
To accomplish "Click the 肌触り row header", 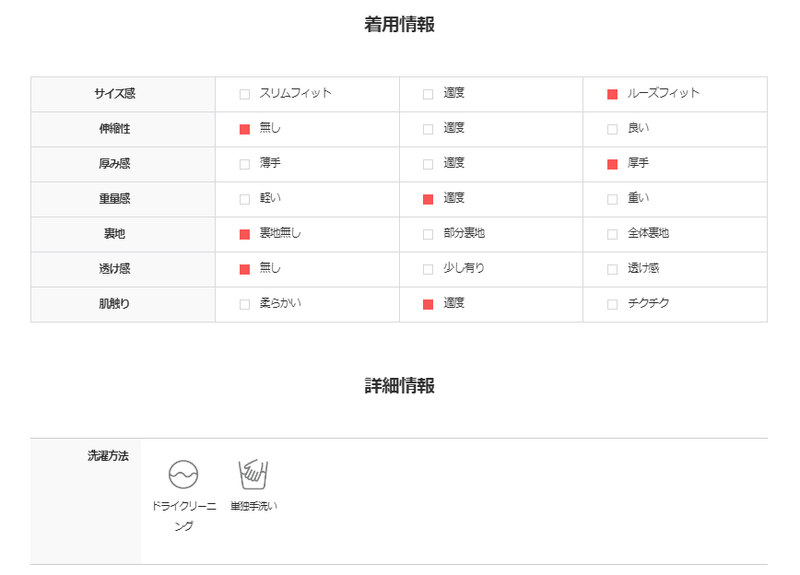I will pos(123,305).
